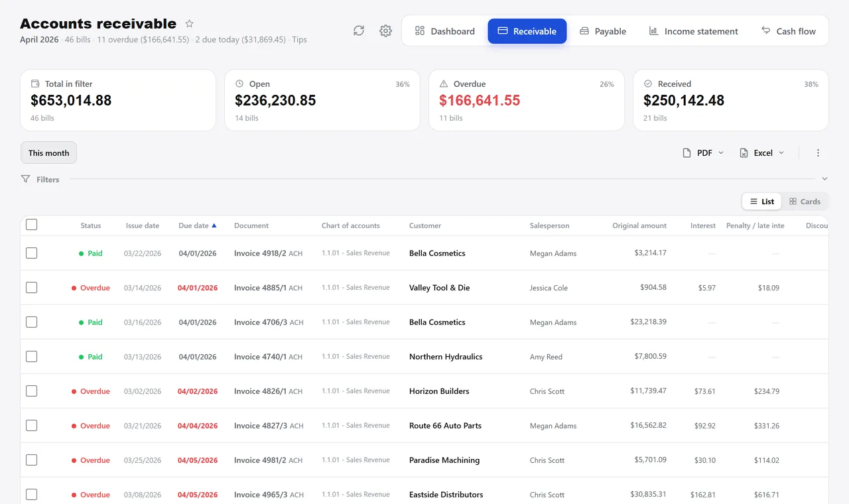The image size is (849, 504).
Task: Click the checkmark icon on Received card
Action: pyautogui.click(x=648, y=84)
